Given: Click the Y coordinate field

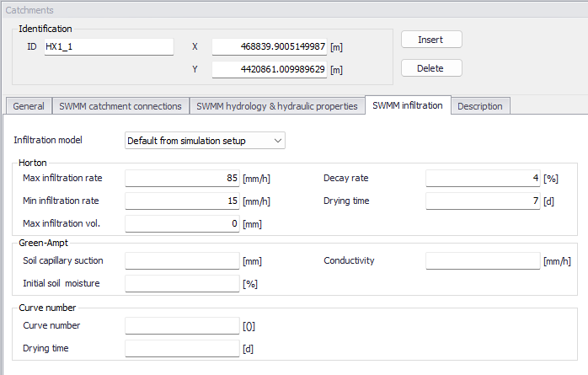Looking at the screenshot, I should [270, 70].
